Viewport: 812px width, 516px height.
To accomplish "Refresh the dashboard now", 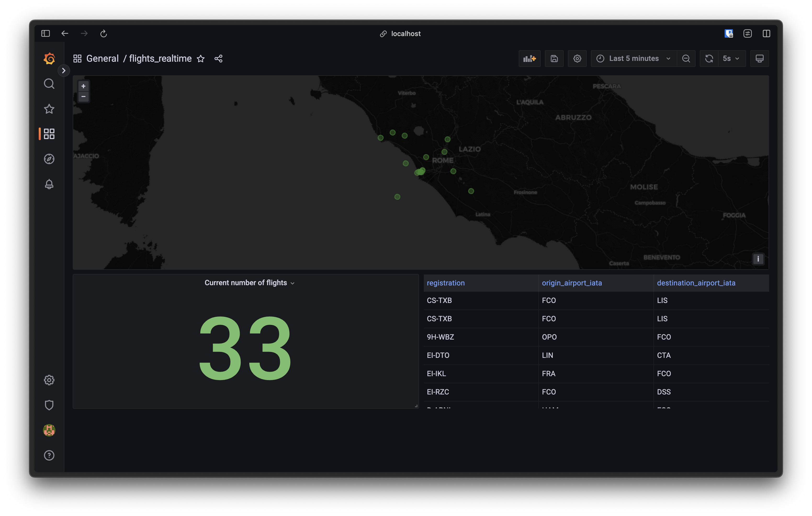I will click(709, 59).
